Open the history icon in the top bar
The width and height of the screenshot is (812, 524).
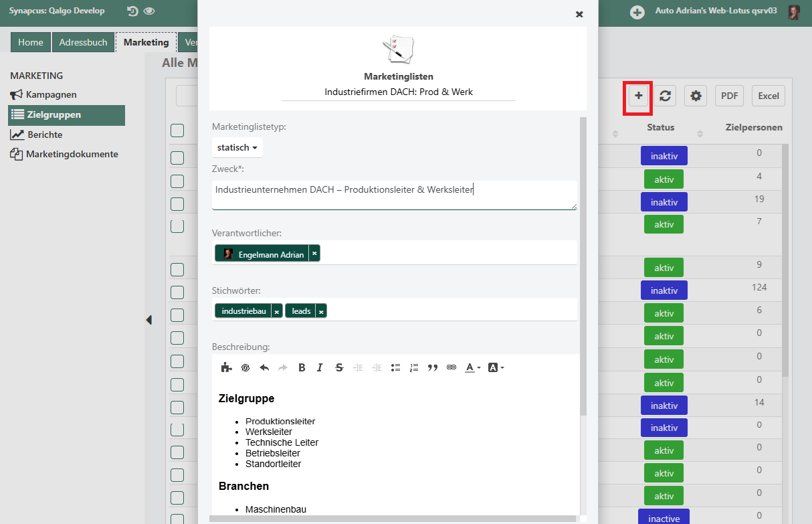[x=132, y=11]
